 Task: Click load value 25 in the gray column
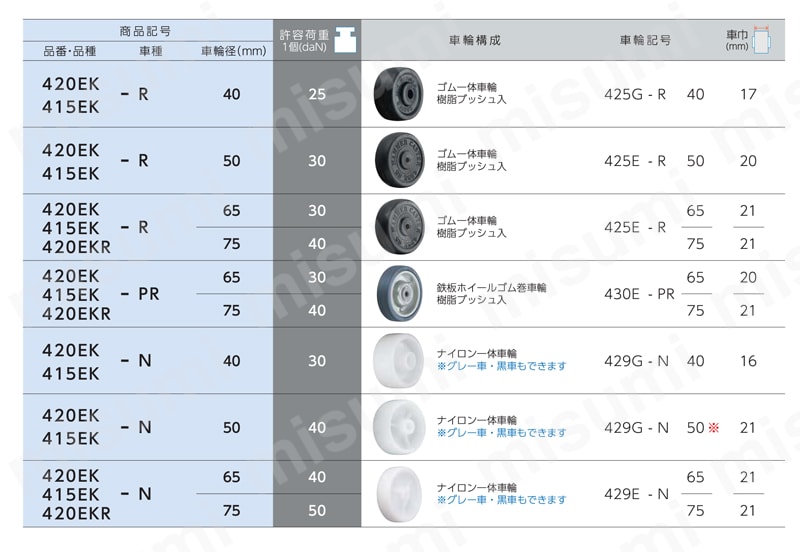317,94
